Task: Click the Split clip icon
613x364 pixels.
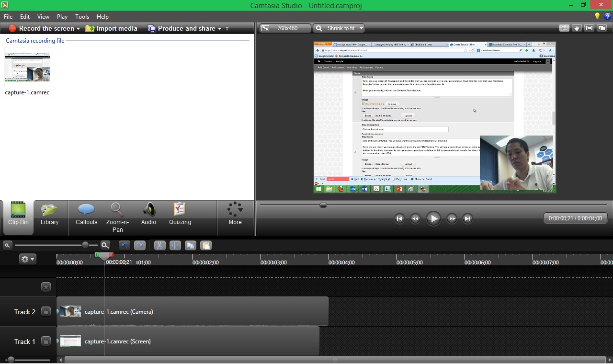Action: pyautogui.click(x=175, y=245)
